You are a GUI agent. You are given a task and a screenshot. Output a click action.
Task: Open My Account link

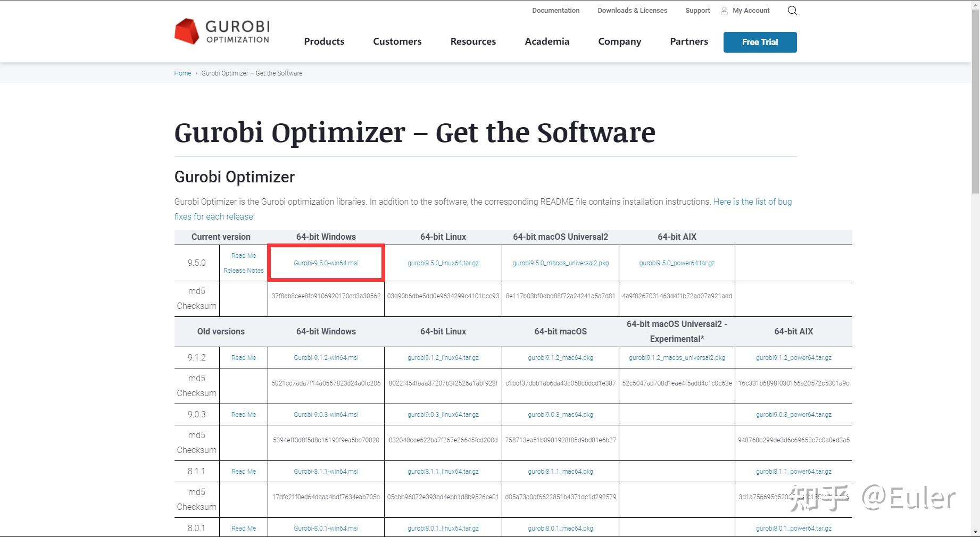751,11
